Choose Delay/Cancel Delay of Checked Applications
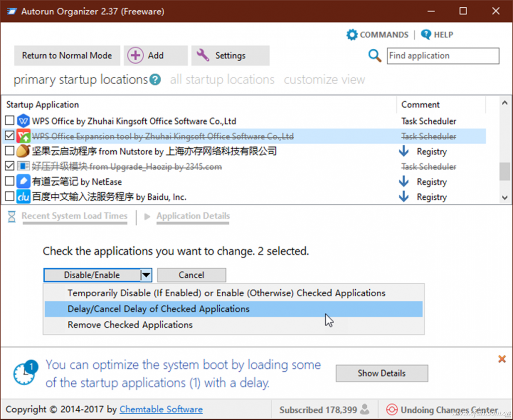The image size is (513, 420). point(159,309)
